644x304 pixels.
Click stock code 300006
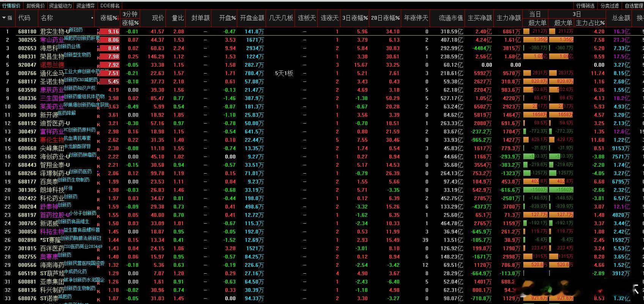27,107
